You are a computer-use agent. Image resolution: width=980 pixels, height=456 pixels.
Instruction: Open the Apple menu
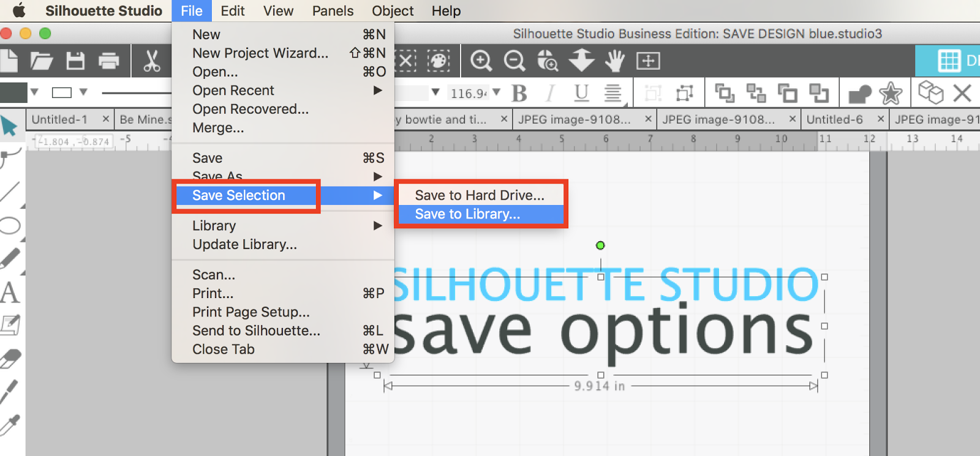tap(19, 10)
